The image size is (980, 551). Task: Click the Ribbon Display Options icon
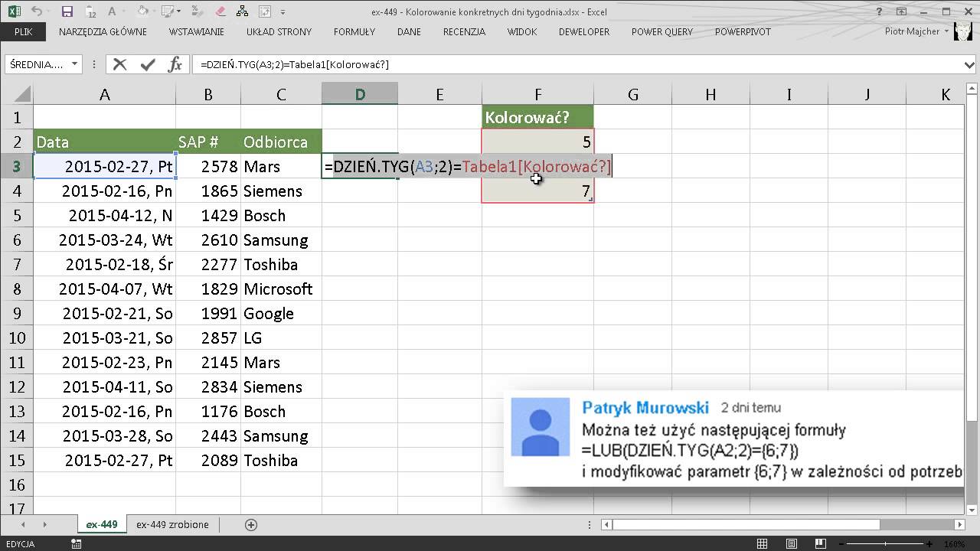coord(900,11)
